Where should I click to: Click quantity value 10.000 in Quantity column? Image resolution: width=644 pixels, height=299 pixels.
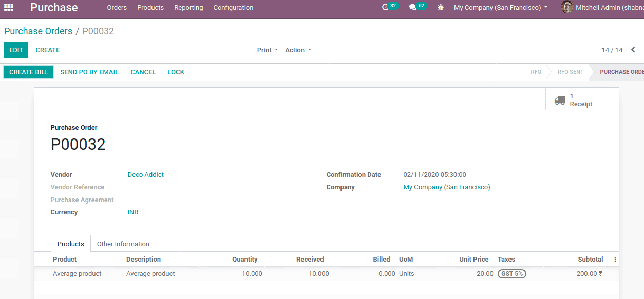click(252, 274)
